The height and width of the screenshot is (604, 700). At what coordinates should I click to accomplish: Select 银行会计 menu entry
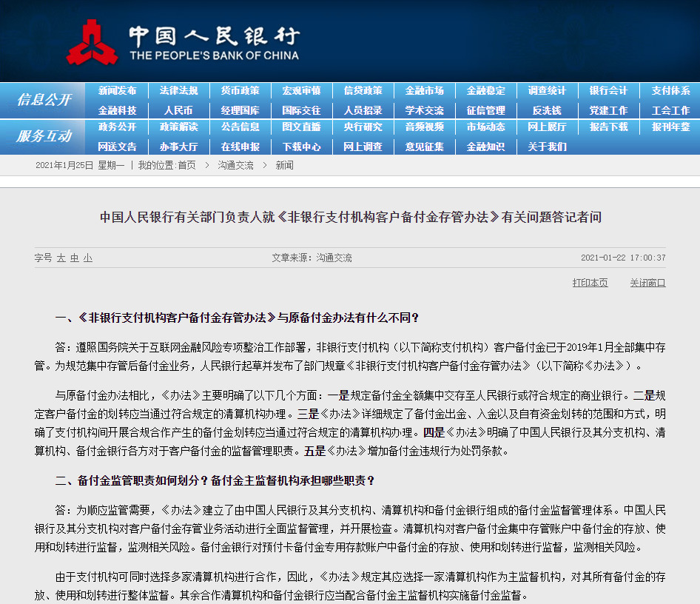pos(608,90)
